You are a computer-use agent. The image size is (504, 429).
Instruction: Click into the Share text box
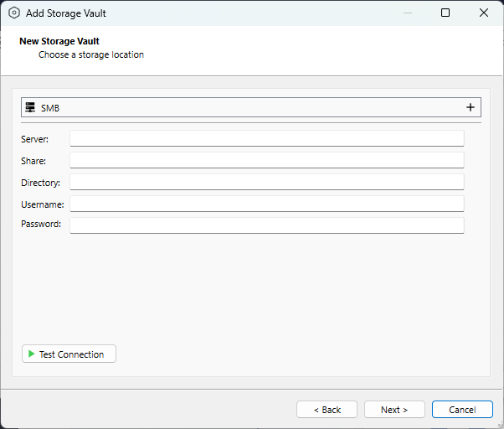point(266,160)
